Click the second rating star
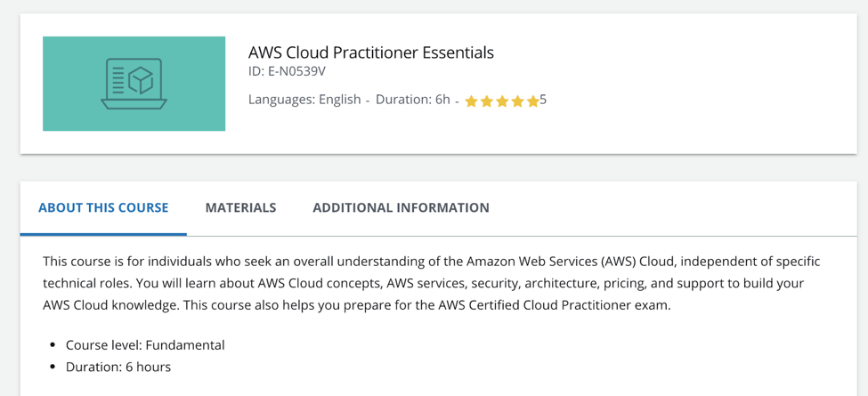The image size is (868, 396). (487, 101)
